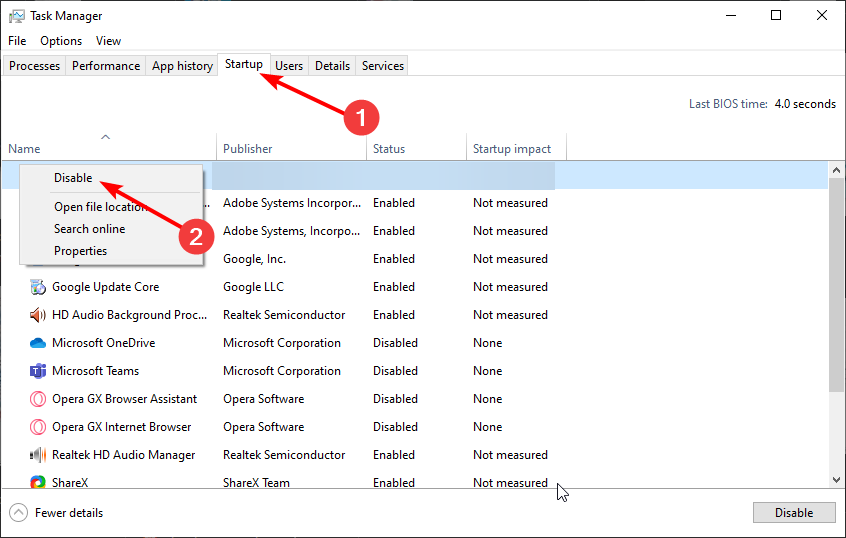The width and height of the screenshot is (846, 538).
Task: Click Disabled status of Opera GX Internet Browser
Action: 395,427
